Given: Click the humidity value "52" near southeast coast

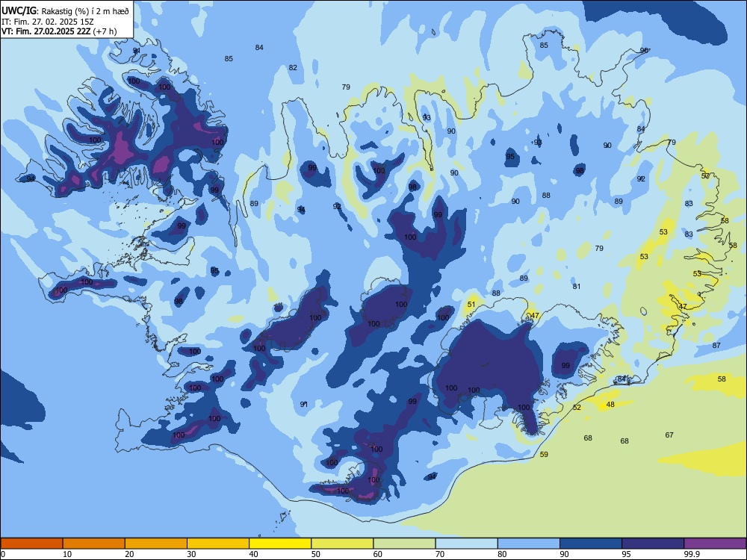Looking at the screenshot, I should (x=577, y=407).
